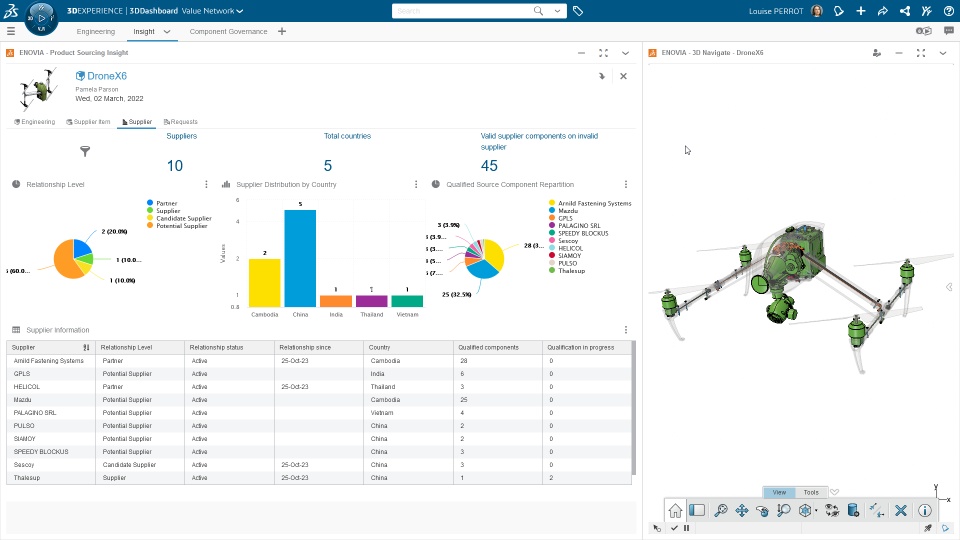Click the selection arrow icon in status bar
The width and height of the screenshot is (960, 540).
click(657, 528)
